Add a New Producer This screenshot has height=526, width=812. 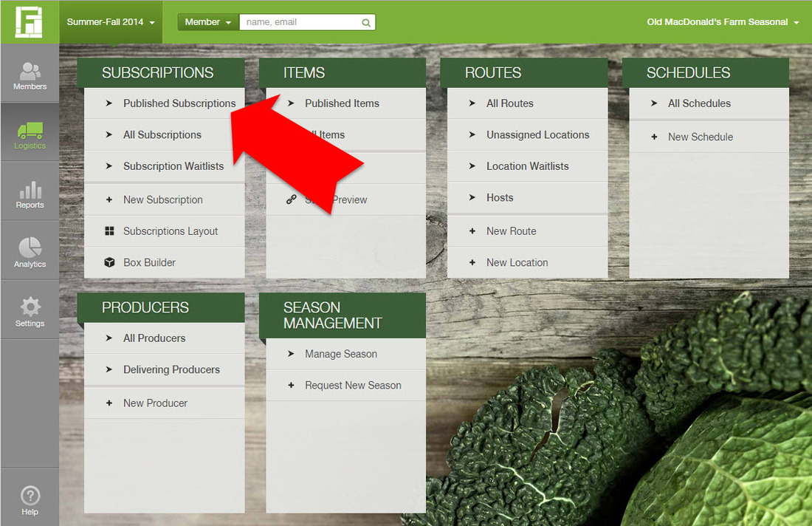[x=164, y=403]
